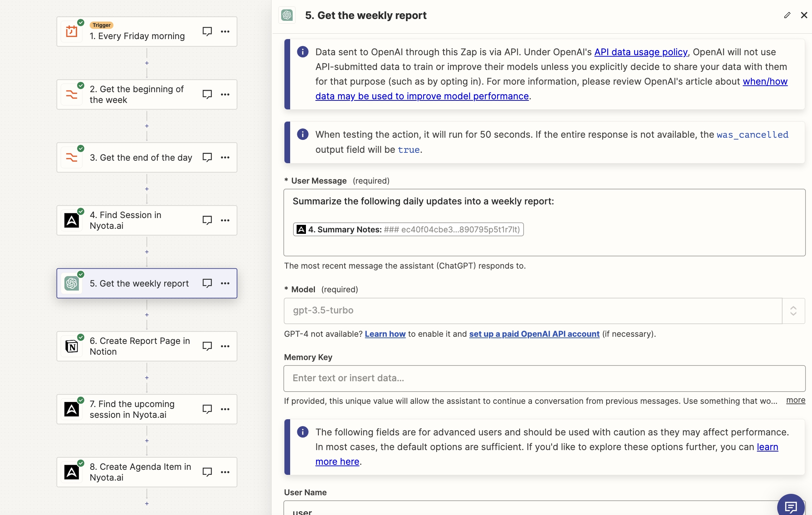This screenshot has height=515, width=812.
Task: Select step 7 Find the upcoming session
Action: [x=147, y=409]
